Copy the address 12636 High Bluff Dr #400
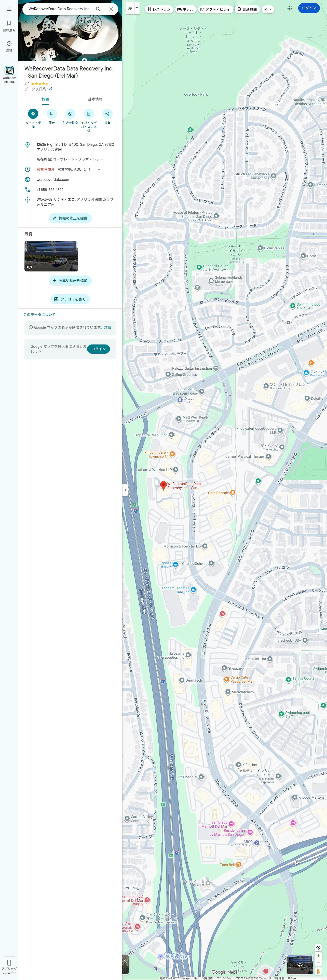The image size is (327, 980). (x=70, y=147)
